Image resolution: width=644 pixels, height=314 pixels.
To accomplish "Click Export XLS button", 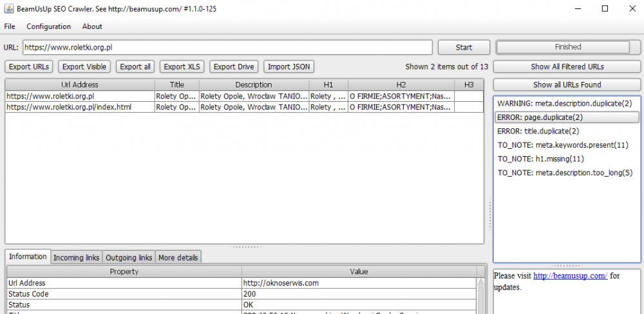I will 182,66.
